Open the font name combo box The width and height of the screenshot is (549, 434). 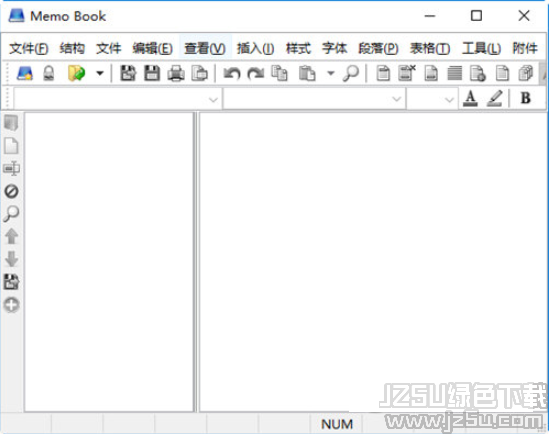(314, 99)
